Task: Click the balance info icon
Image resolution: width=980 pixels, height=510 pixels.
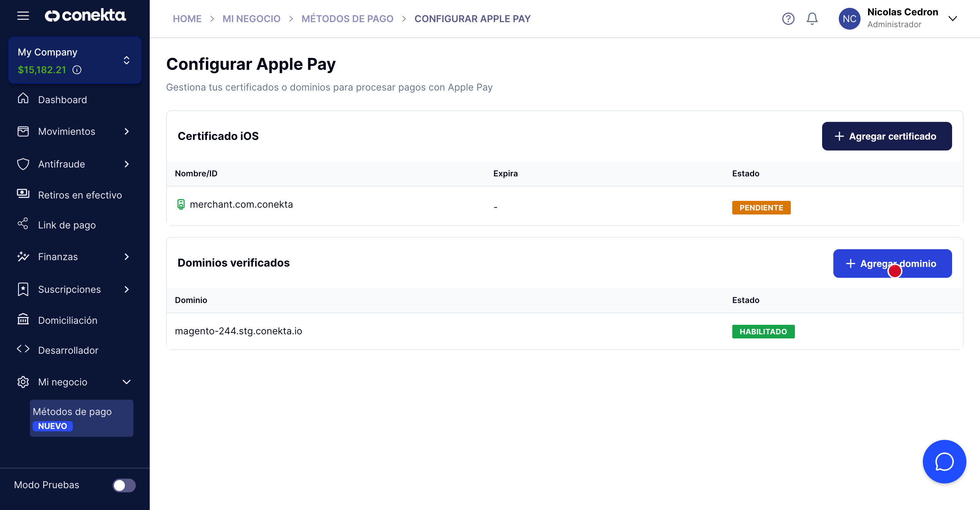Action: tap(77, 70)
